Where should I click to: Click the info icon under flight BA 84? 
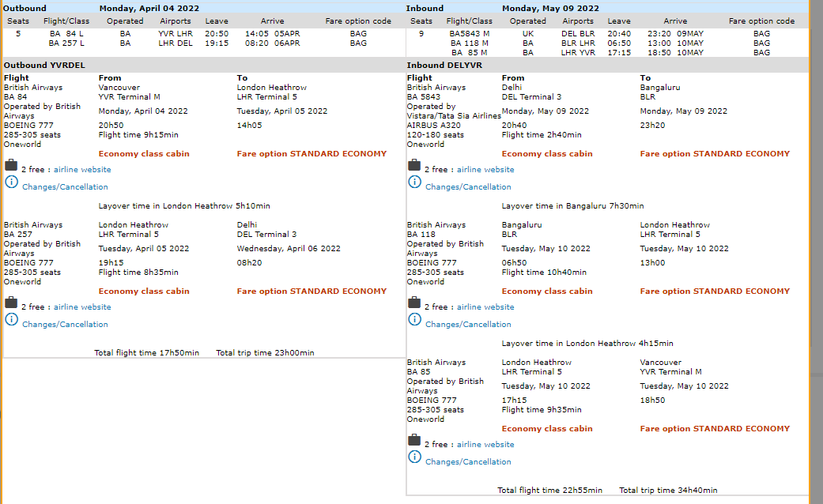pos(11,182)
